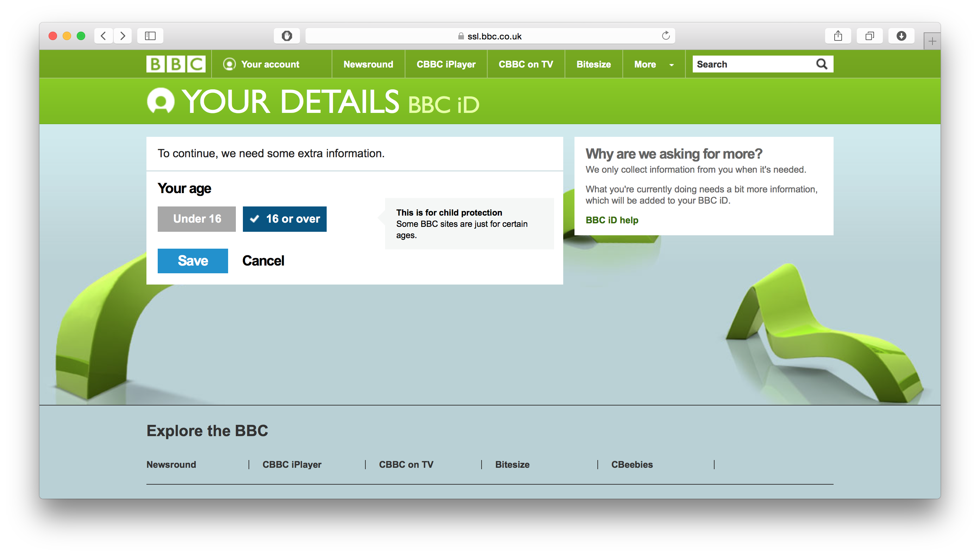Reload the page with the refresh icon
This screenshot has width=980, height=555.
tap(666, 36)
